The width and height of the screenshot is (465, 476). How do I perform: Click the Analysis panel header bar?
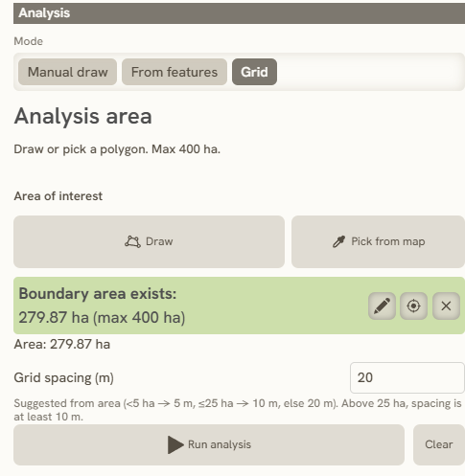pyautogui.click(x=239, y=13)
